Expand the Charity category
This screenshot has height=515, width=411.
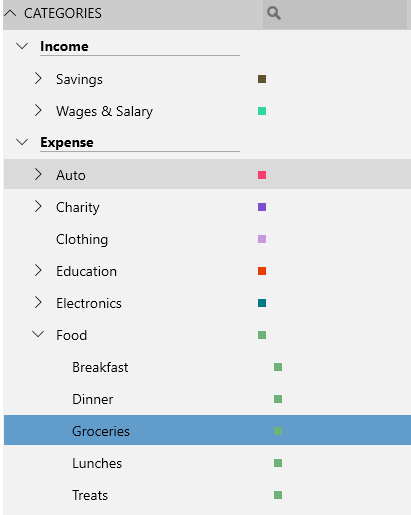pos(38,207)
